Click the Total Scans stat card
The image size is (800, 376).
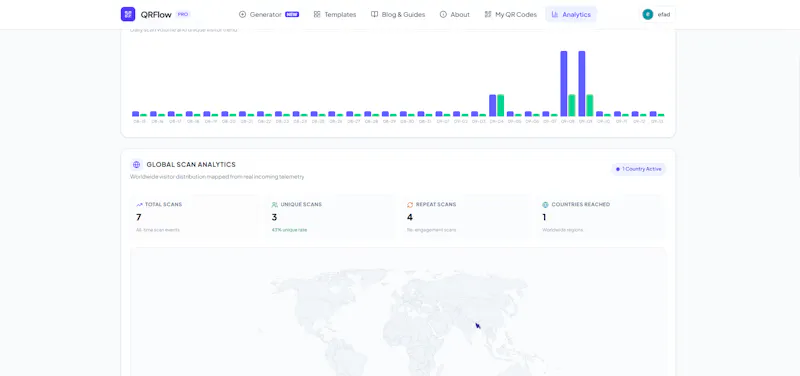(x=194, y=216)
